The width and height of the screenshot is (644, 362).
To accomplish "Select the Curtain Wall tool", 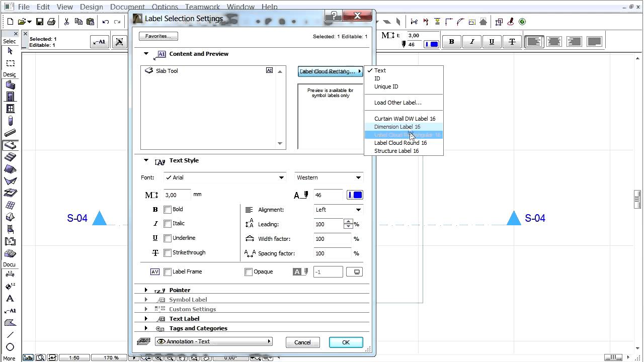I will [x=10, y=205].
